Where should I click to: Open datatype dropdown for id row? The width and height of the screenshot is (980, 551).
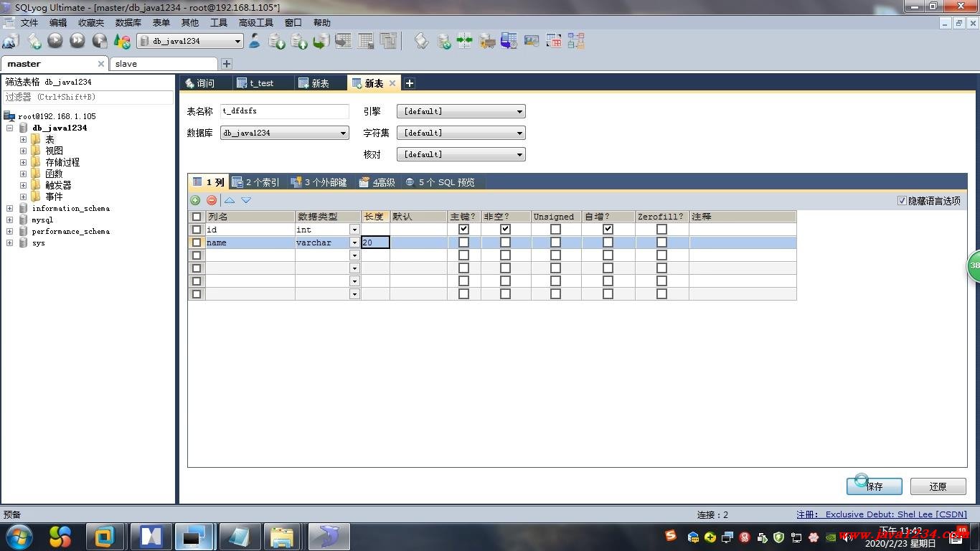click(354, 230)
